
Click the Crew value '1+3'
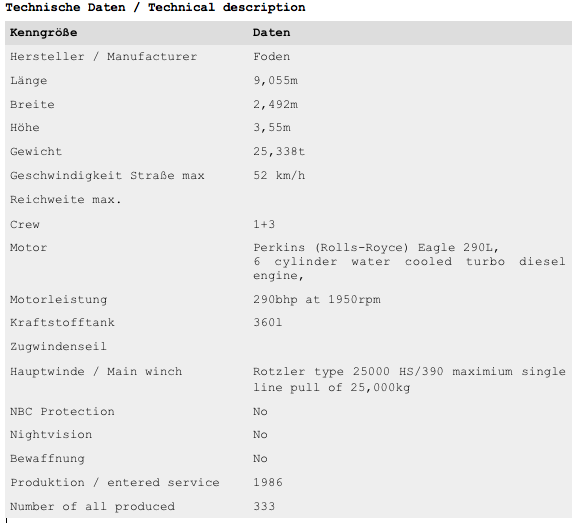click(x=264, y=224)
